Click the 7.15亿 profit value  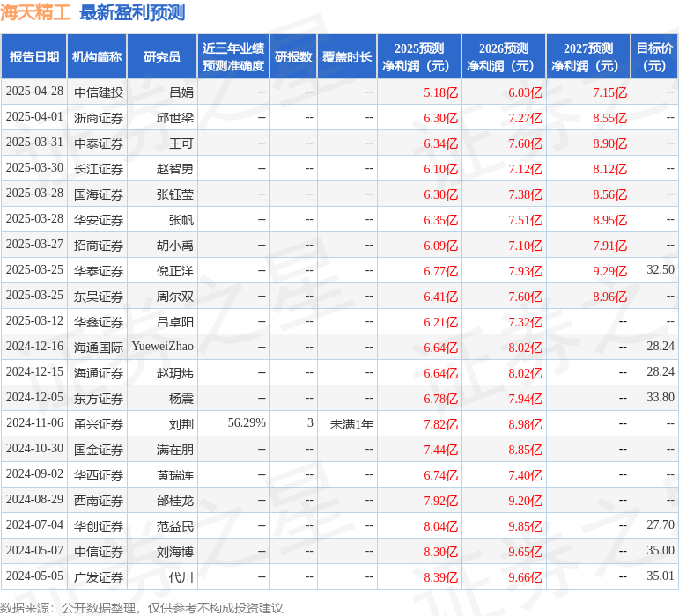[609, 92]
